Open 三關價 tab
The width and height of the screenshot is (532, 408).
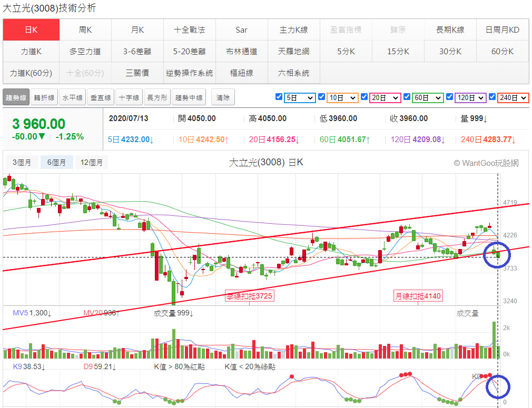tap(137, 73)
